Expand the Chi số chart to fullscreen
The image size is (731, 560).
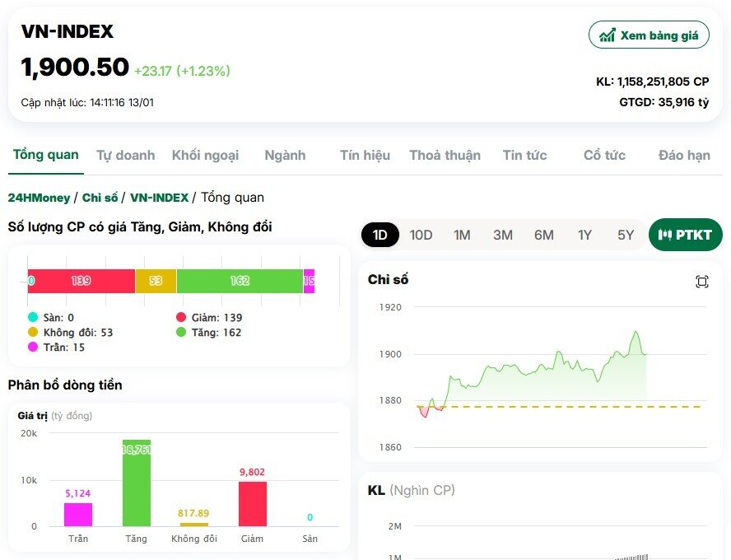pos(701,281)
